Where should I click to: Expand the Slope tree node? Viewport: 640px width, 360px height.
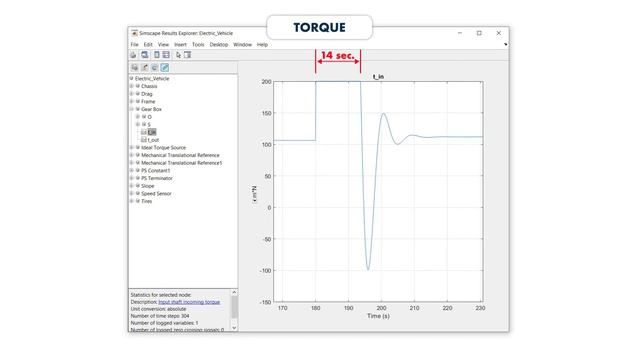coord(131,186)
